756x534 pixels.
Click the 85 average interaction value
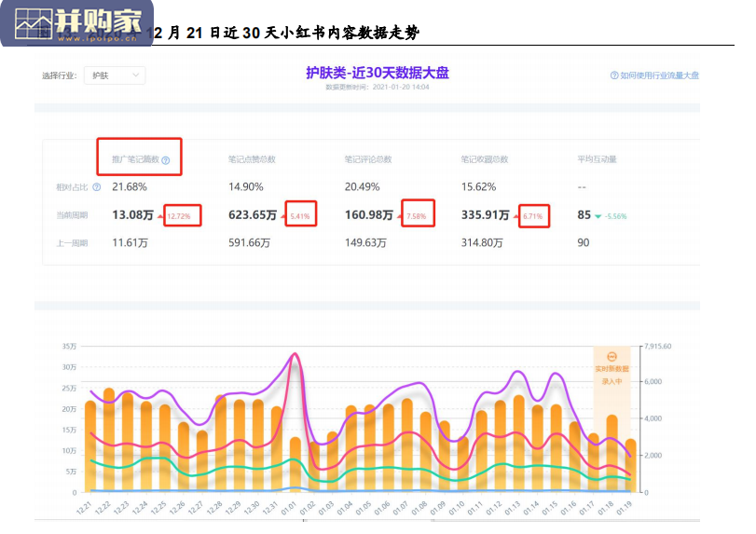[584, 215]
